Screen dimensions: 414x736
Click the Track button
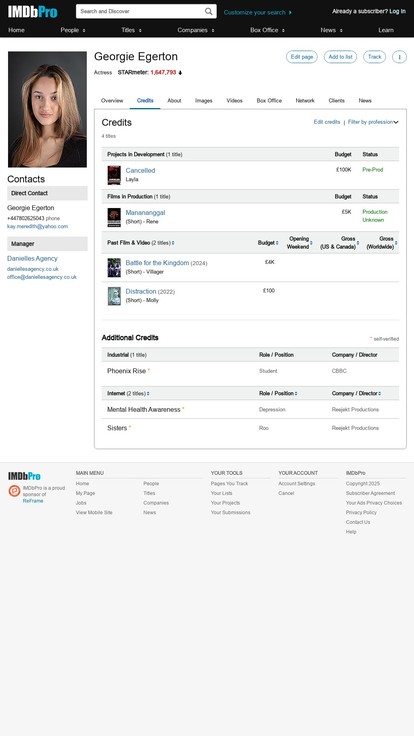point(375,57)
